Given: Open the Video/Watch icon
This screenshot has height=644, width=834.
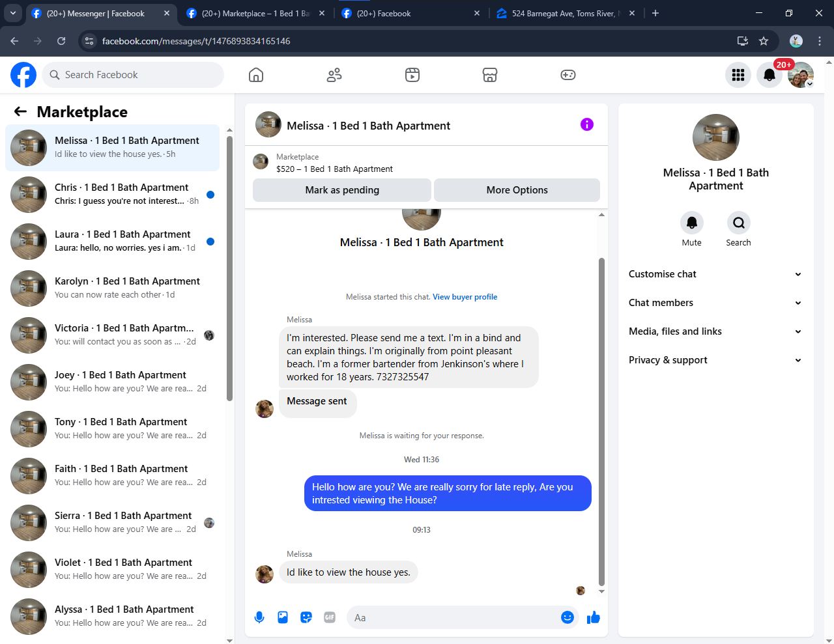Looking at the screenshot, I should coord(412,75).
